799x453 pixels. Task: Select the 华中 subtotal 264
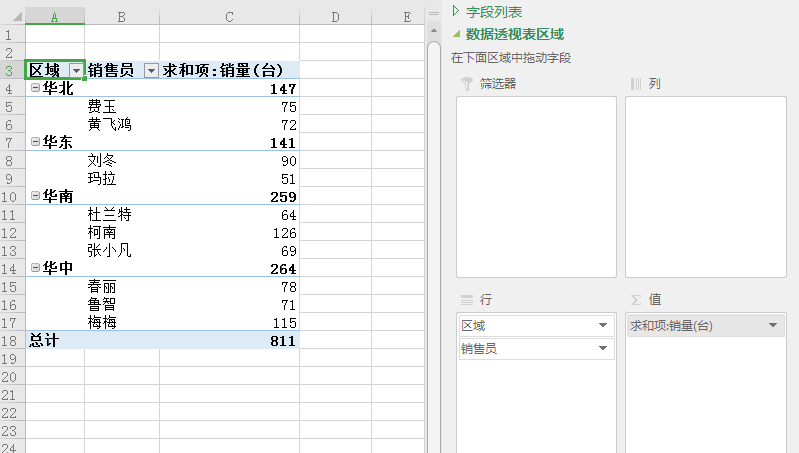[229, 268]
